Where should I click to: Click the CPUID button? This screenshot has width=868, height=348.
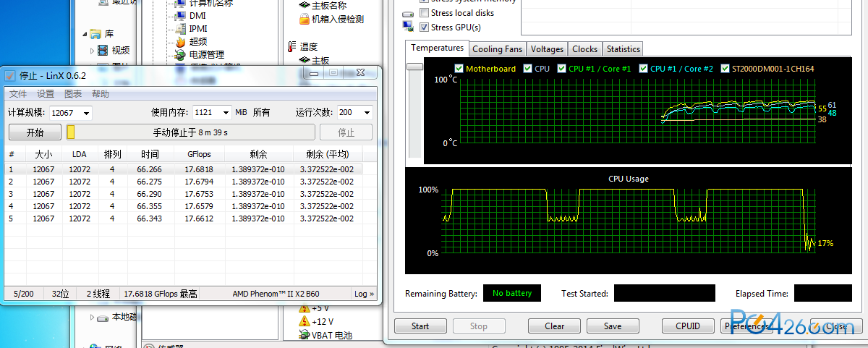(x=688, y=326)
